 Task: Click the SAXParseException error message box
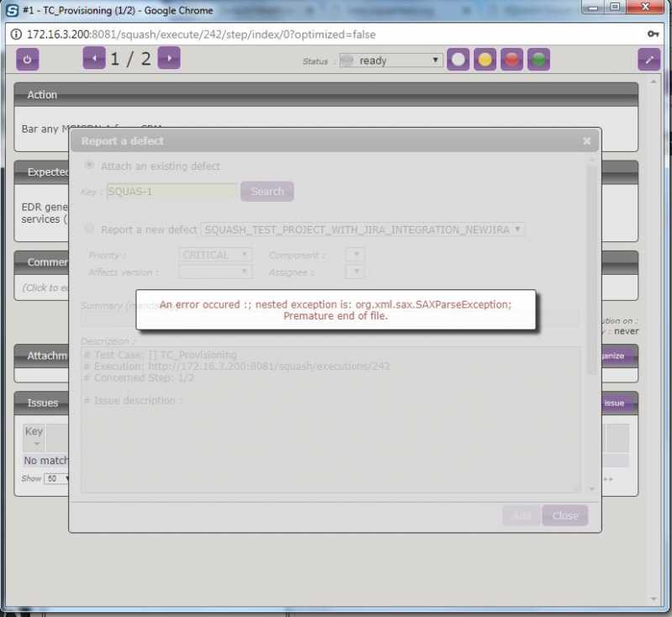(335, 310)
